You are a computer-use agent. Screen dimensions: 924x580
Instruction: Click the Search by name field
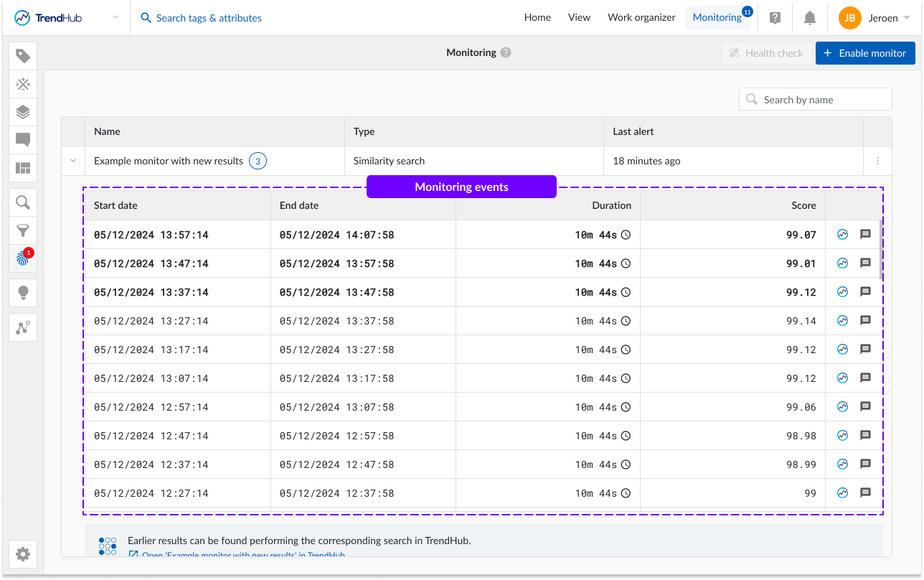pyautogui.click(x=816, y=100)
